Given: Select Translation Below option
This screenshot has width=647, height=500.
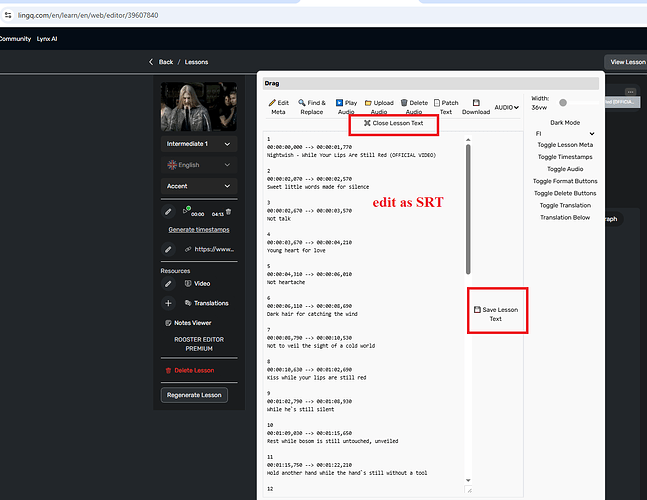Looking at the screenshot, I should 565,217.
